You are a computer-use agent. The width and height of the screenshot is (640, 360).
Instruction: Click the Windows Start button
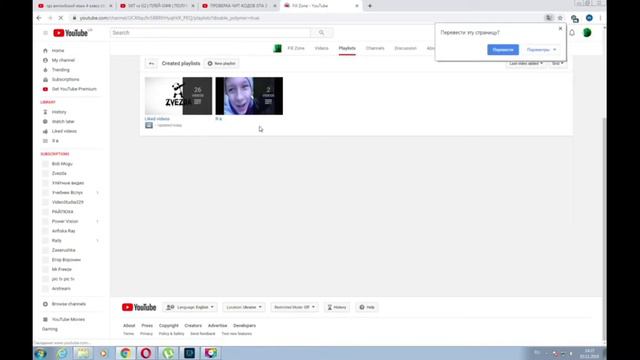(x=40, y=353)
